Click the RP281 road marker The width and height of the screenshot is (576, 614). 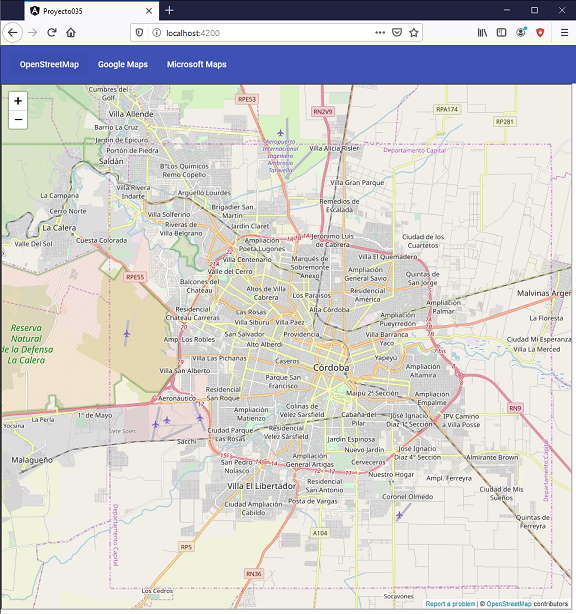coord(504,121)
